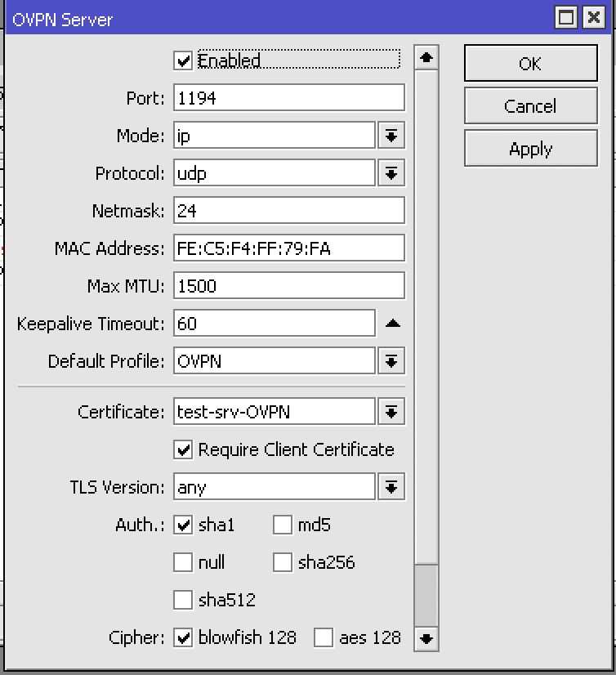The height and width of the screenshot is (675, 616).
Task: Expand the Default Profile dropdown
Action: [391, 360]
